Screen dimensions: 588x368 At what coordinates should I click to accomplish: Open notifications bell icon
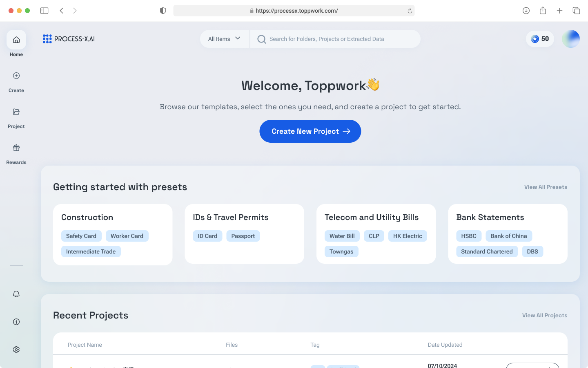coord(16,294)
